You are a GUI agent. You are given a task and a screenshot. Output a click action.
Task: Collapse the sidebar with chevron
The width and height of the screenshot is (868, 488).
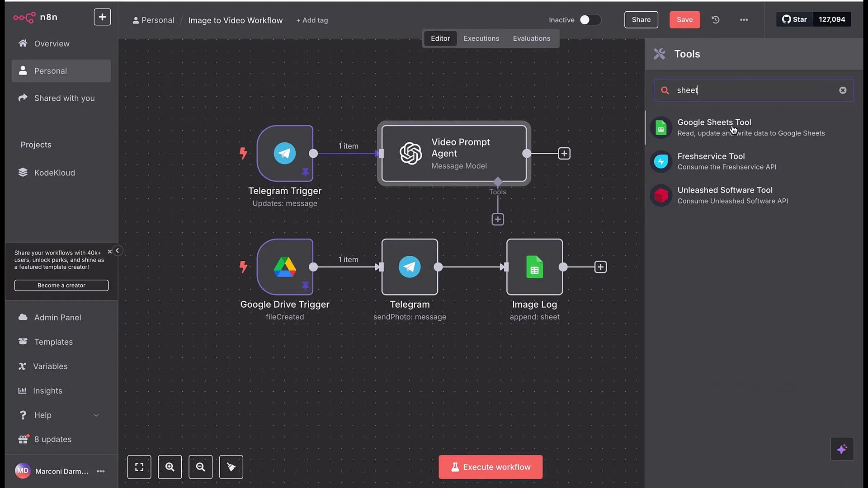[x=118, y=251]
